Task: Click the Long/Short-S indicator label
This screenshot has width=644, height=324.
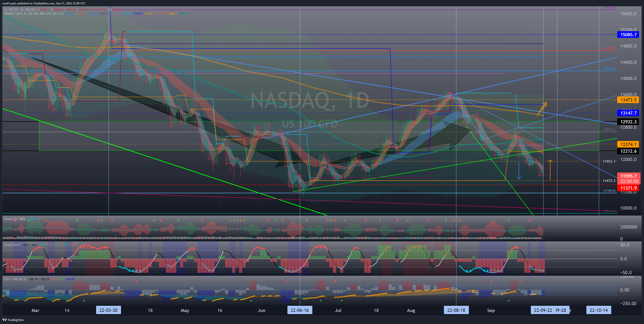Action: click(12, 245)
